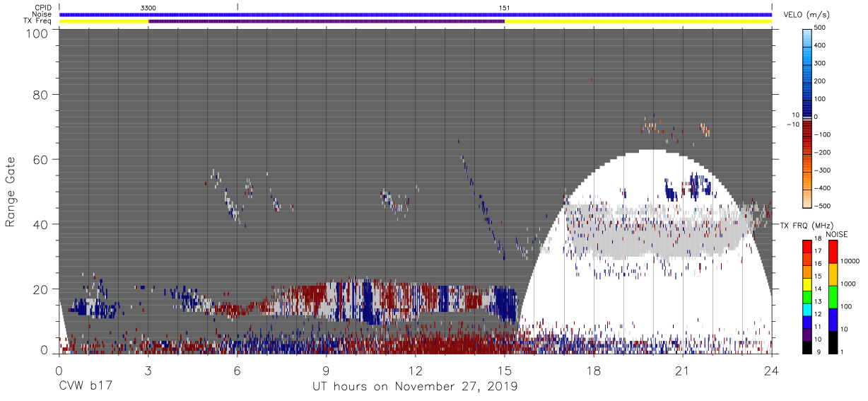Screen dimensions: 868x401
Task: Click the 14 label in the TX FRQ legend
Action: click(819, 289)
